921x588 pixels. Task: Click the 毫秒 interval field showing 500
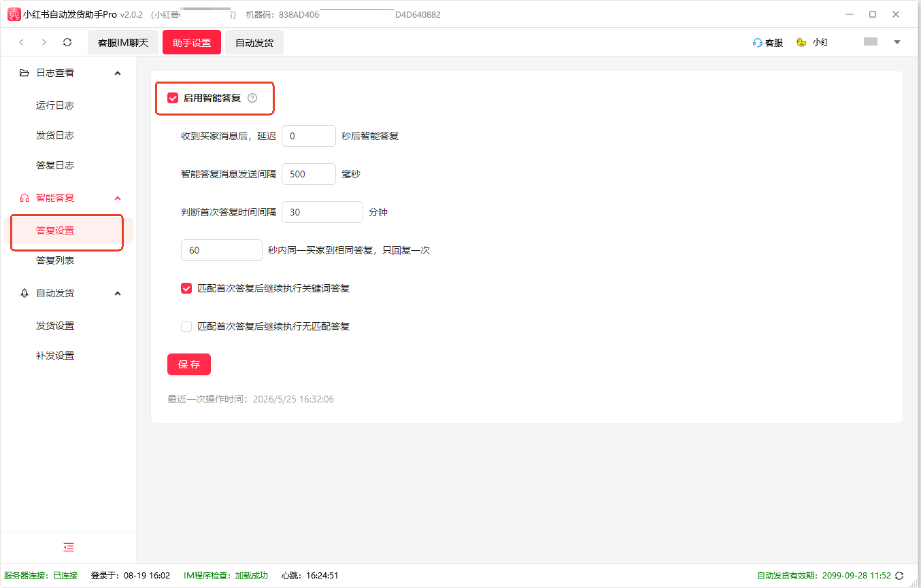click(309, 174)
